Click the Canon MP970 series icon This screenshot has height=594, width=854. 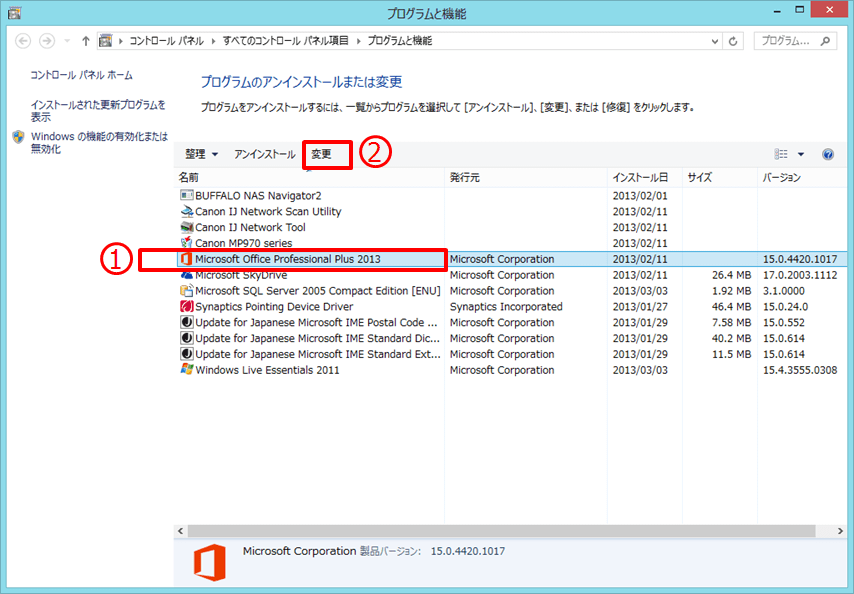pos(186,243)
